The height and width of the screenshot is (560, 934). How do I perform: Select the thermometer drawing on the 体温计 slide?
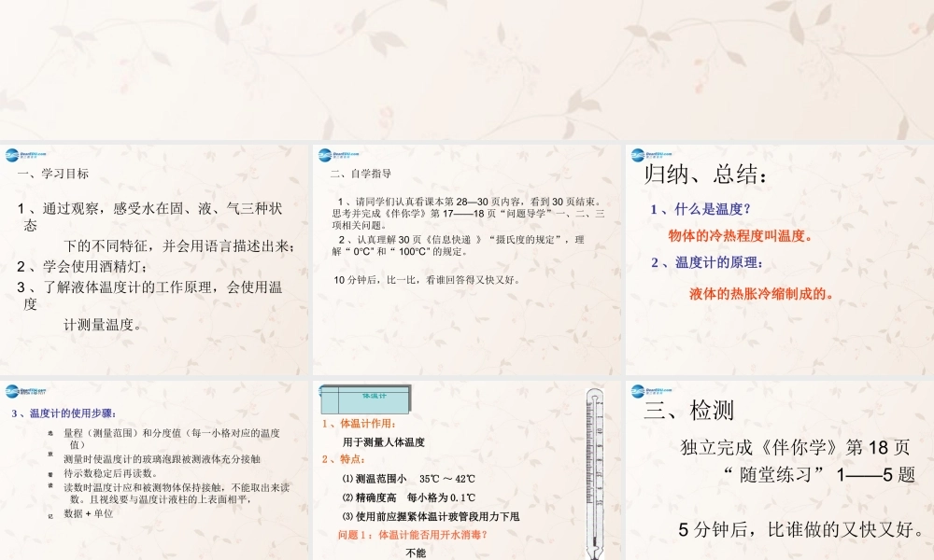click(594, 474)
